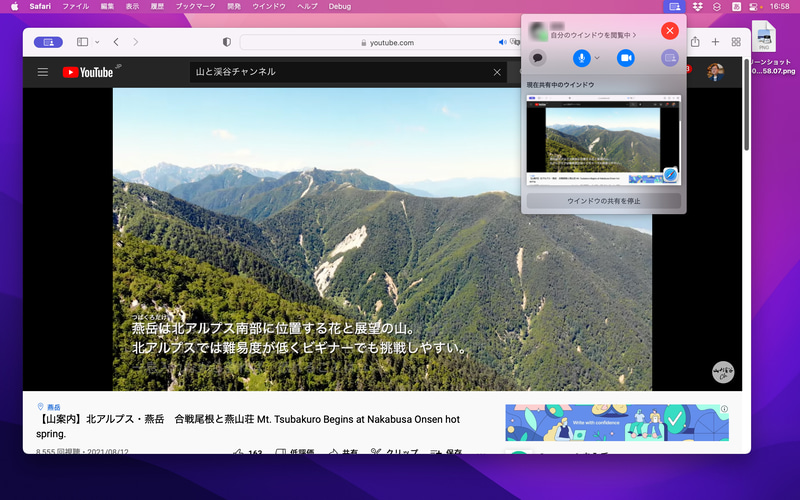
Task: Expand the sidebar tab group dropdown arrow
Action: pyautogui.click(x=97, y=42)
